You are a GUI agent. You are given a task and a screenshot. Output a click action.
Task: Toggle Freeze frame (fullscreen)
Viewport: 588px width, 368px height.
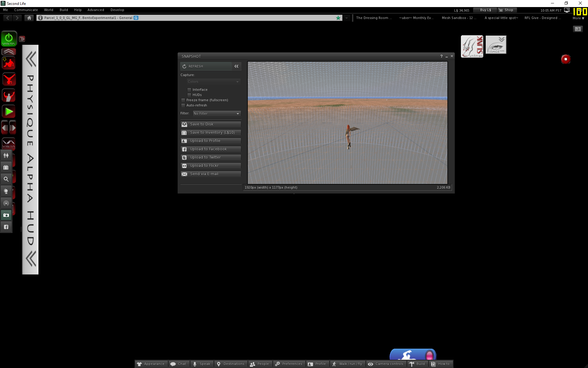[x=183, y=100]
